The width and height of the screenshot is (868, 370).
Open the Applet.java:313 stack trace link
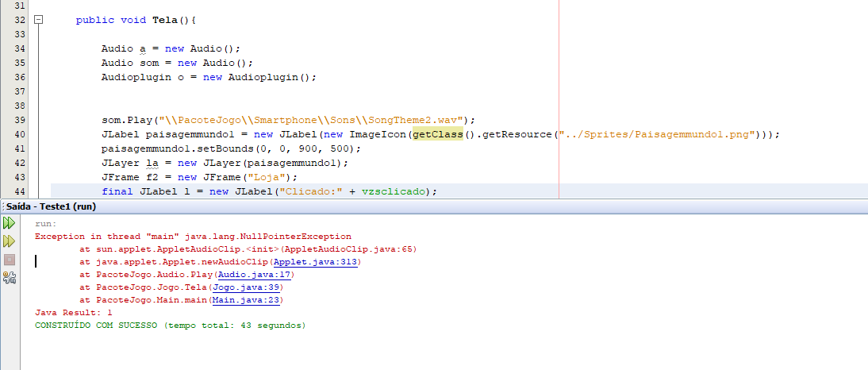tap(316, 262)
